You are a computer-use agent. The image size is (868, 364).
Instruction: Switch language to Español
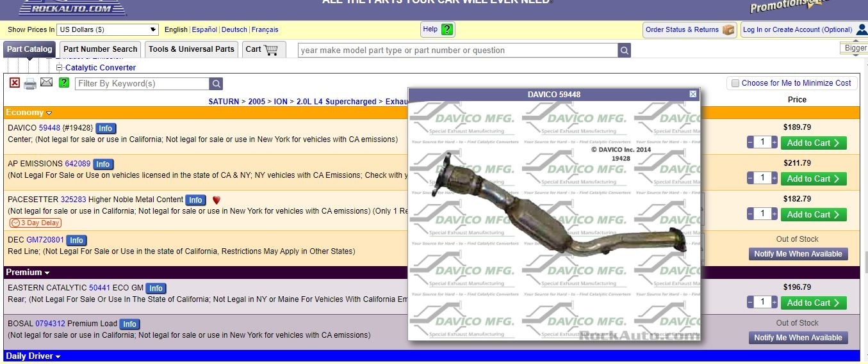[x=204, y=29]
